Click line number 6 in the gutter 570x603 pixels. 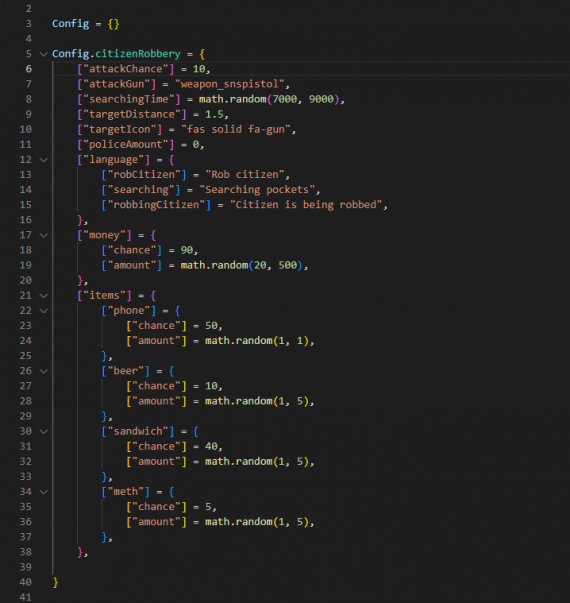(x=29, y=69)
